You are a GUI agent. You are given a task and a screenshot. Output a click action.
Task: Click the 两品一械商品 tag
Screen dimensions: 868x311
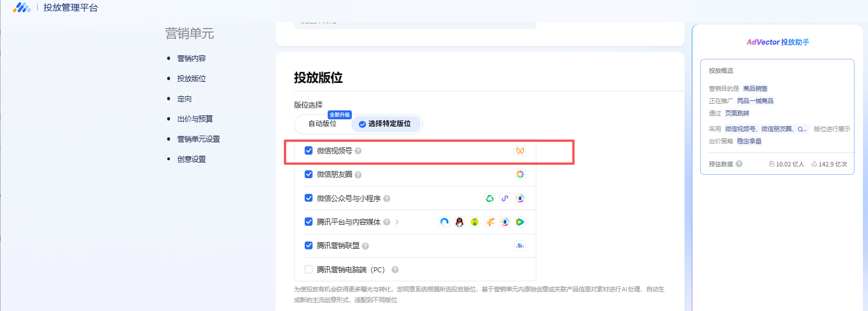755,101
